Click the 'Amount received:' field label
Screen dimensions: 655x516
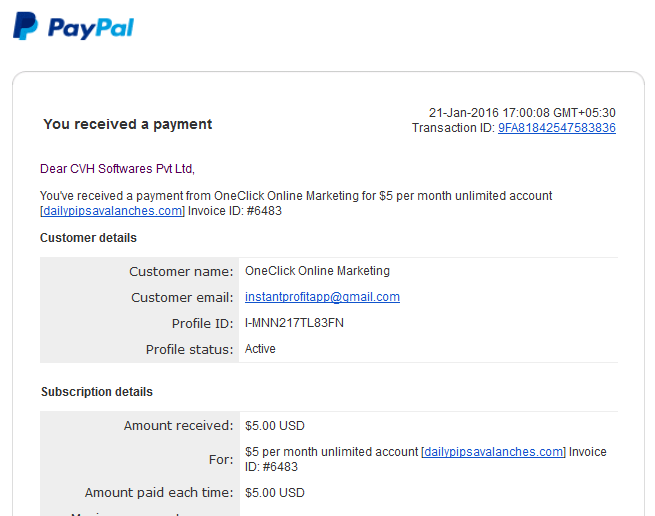178,425
